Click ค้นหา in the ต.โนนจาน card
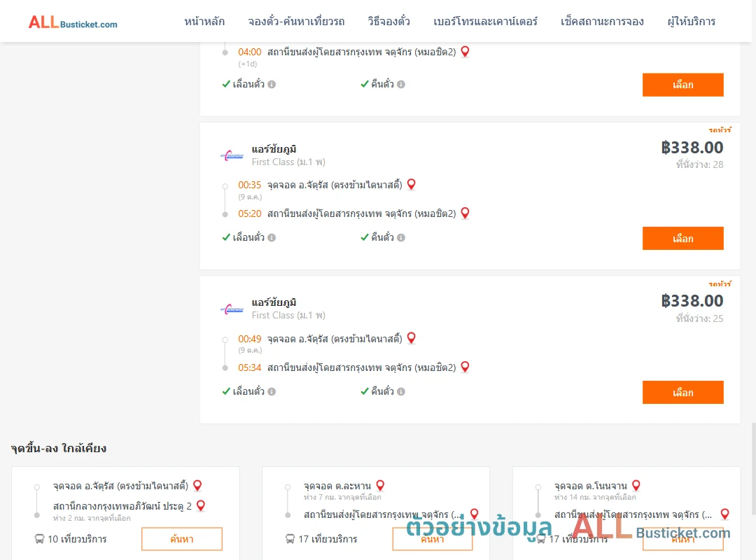This screenshot has height=560, width=756. pyautogui.click(x=683, y=539)
